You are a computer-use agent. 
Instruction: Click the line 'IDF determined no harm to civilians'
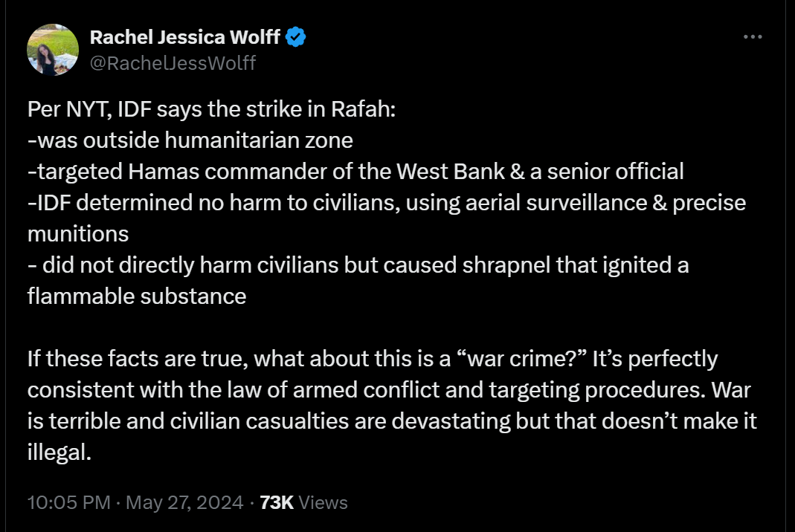click(387, 203)
